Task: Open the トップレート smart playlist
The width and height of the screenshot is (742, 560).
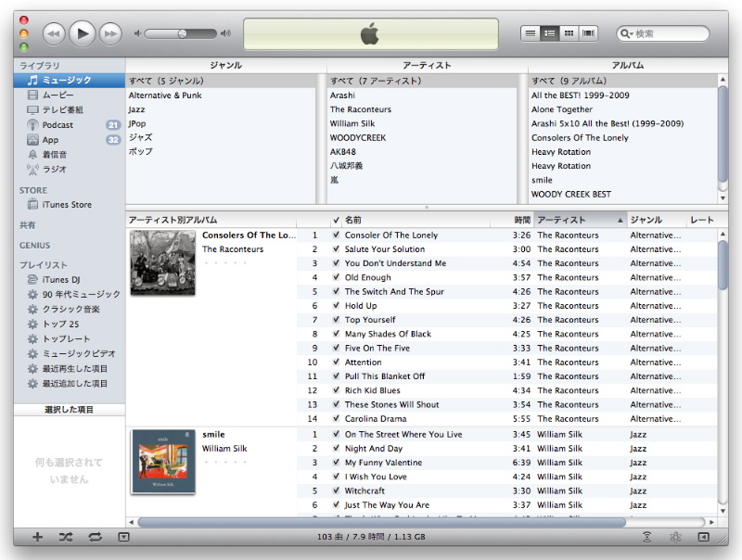Action: click(69, 338)
